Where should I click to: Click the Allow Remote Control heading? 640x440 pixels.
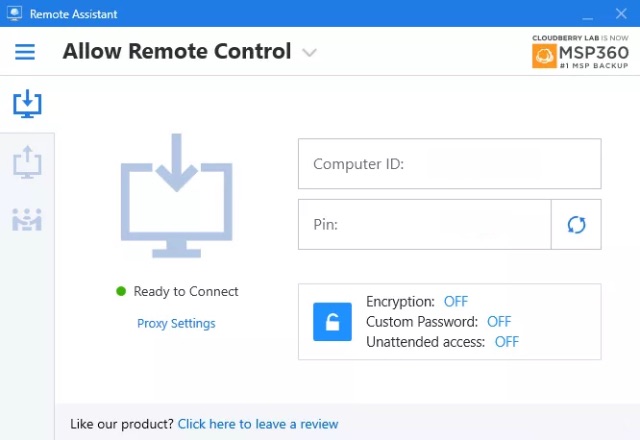[x=177, y=51]
